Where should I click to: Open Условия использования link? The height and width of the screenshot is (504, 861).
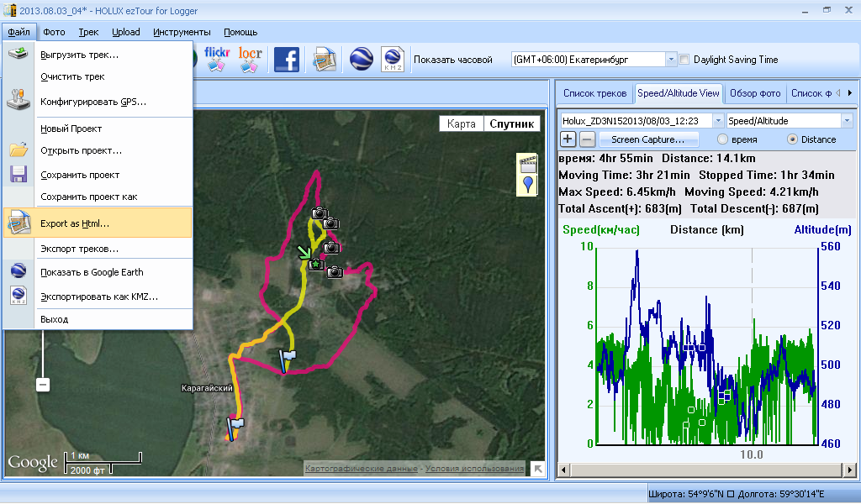pyautogui.click(x=474, y=469)
